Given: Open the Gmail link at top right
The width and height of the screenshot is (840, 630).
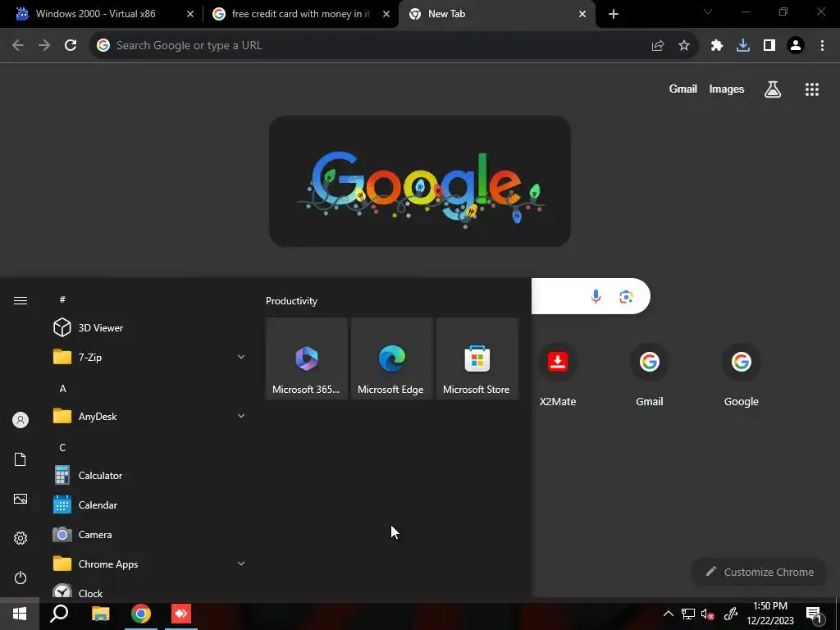Looking at the screenshot, I should 683,89.
